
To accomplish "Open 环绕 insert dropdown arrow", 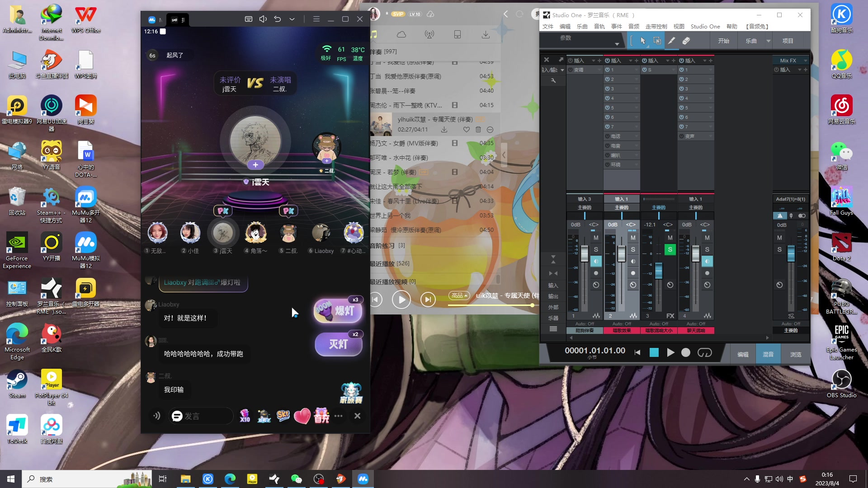I will 637,165.
